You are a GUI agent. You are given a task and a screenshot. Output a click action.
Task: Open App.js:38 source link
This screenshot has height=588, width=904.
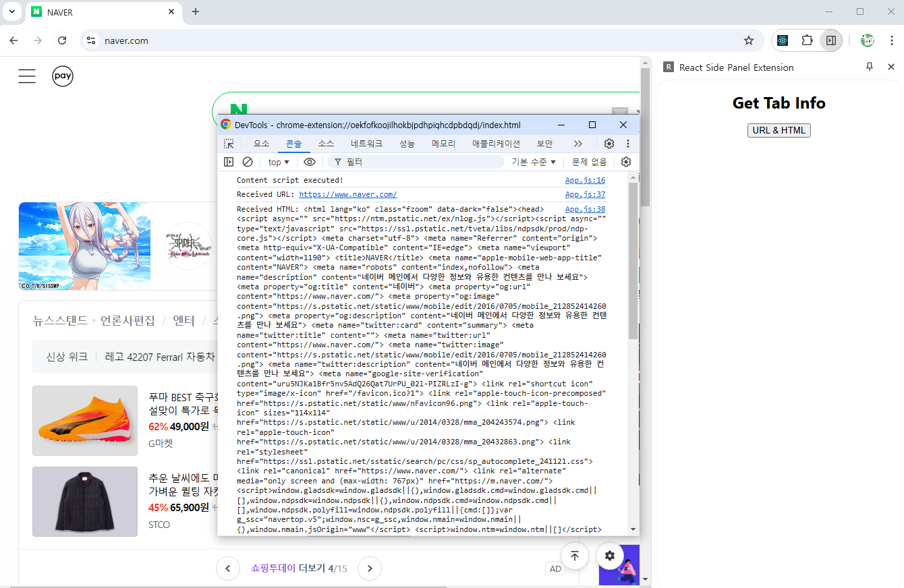(x=585, y=209)
